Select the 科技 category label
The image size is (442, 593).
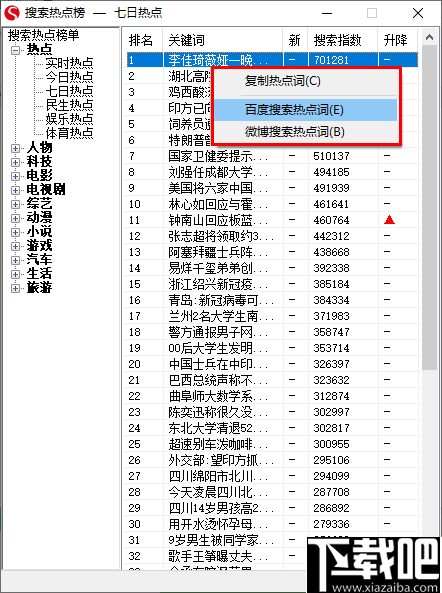point(39,161)
